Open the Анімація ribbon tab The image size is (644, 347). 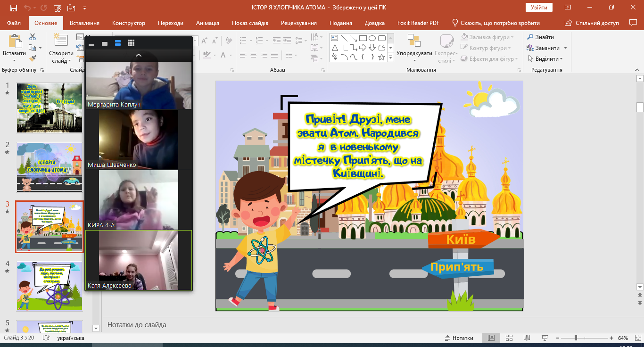click(x=207, y=23)
